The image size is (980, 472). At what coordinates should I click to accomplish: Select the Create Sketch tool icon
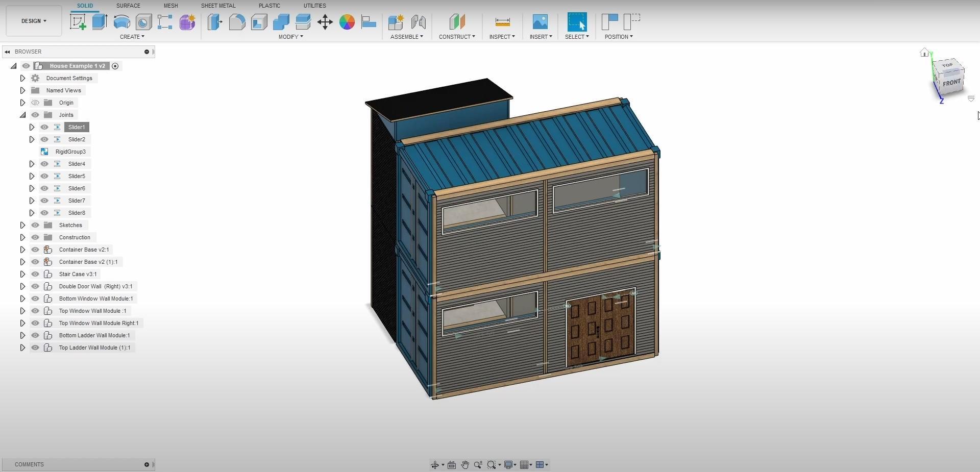click(78, 22)
